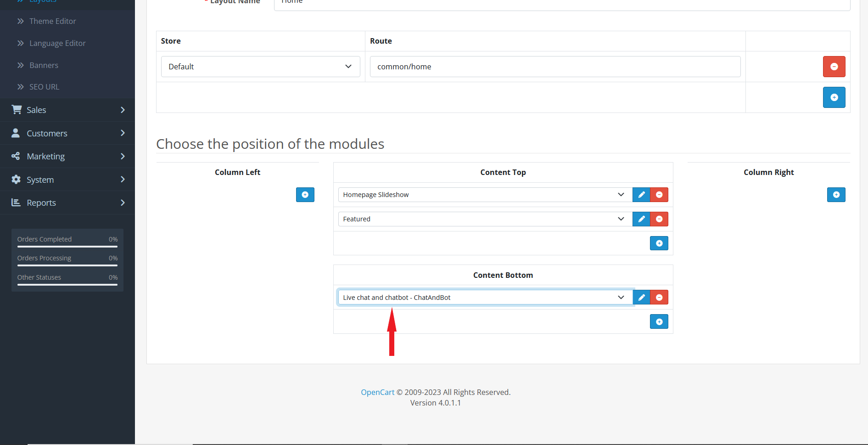Image resolution: width=868 pixels, height=445 pixels.
Task: Add a module to Column Left
Action: (x=305, y=195)
